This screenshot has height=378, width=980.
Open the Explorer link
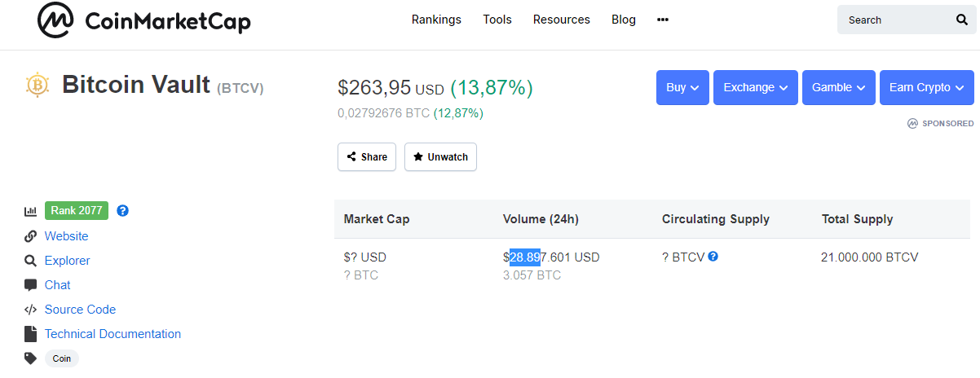[67, 261]
